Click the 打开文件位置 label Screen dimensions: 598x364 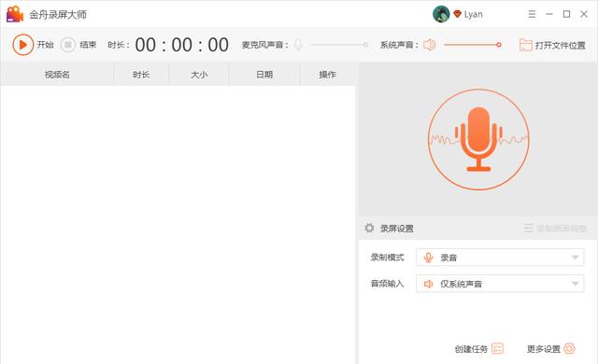[560, 46]
